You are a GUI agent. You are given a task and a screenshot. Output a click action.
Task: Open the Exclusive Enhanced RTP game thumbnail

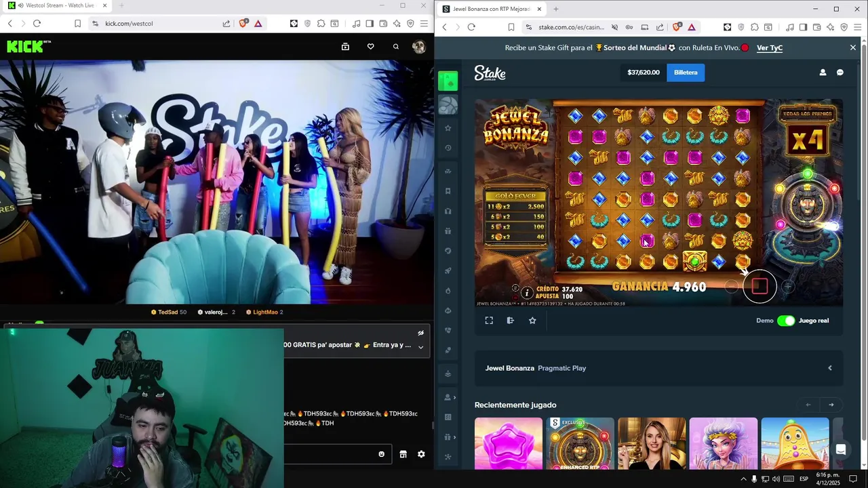[x=580, y=443]
